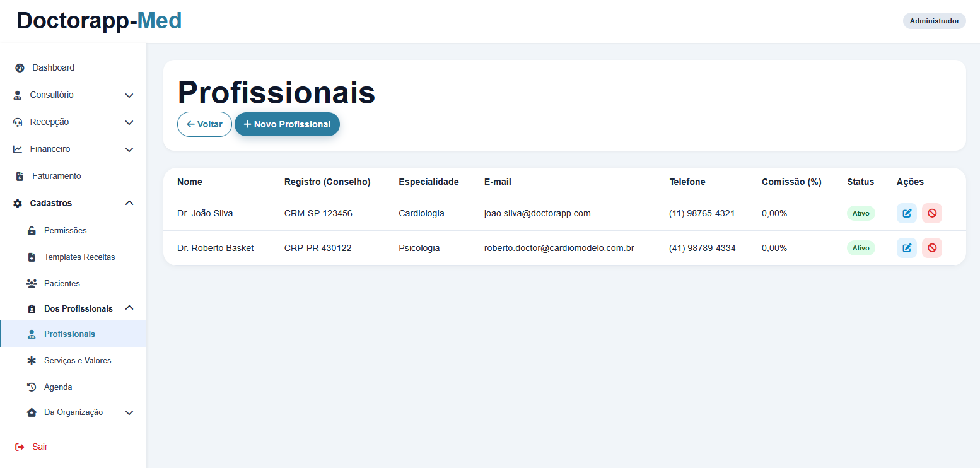Deactivate Dr. João Silva with the red icon

pos(932,213)
